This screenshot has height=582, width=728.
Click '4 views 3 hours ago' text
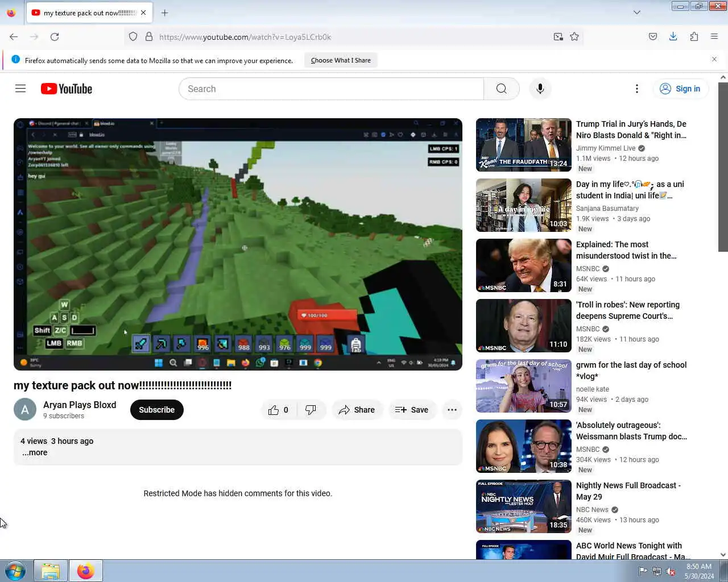(x=57, y=441)
